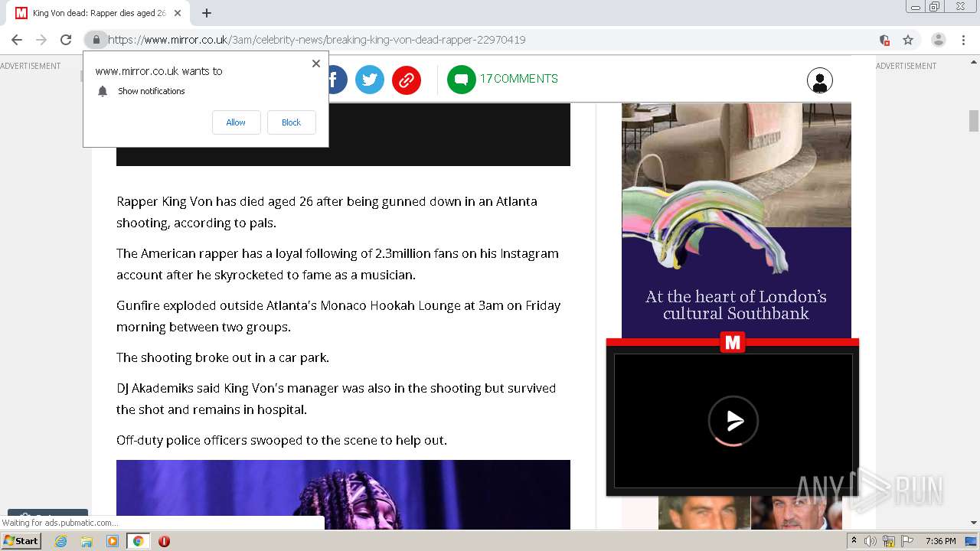Allow notifications from mirror.co.uk
The width and height of the screenshot is (980, 551).
(x=236, y=122)
